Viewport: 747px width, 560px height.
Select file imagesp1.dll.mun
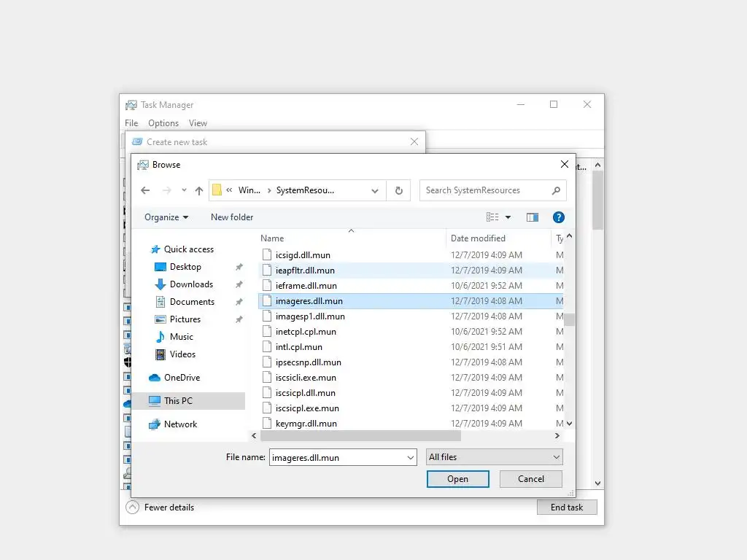[x=411, y=316]
